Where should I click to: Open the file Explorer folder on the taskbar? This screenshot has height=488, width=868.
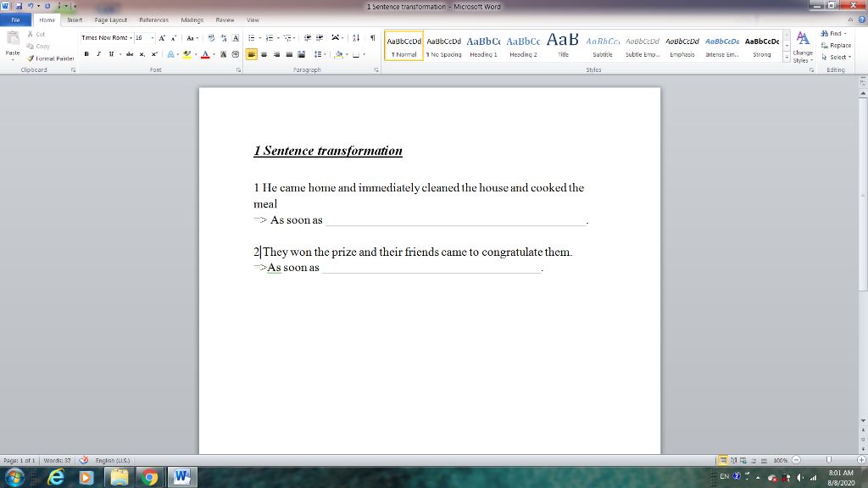[119, 477]
